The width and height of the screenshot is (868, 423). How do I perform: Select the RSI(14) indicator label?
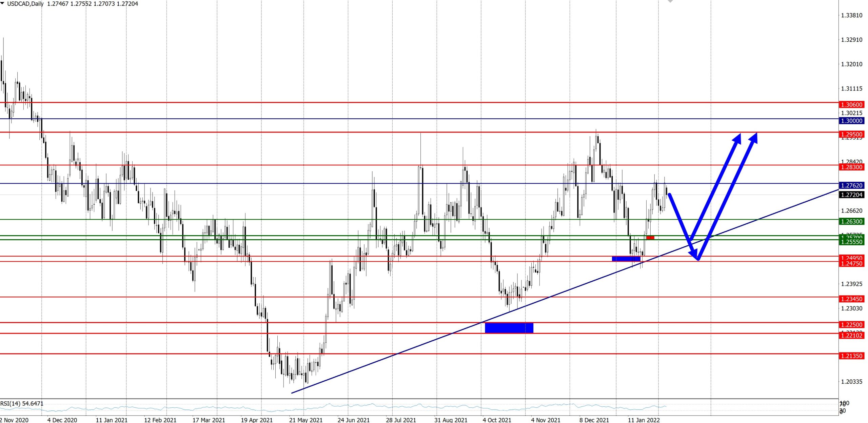(x=22, y=403)
